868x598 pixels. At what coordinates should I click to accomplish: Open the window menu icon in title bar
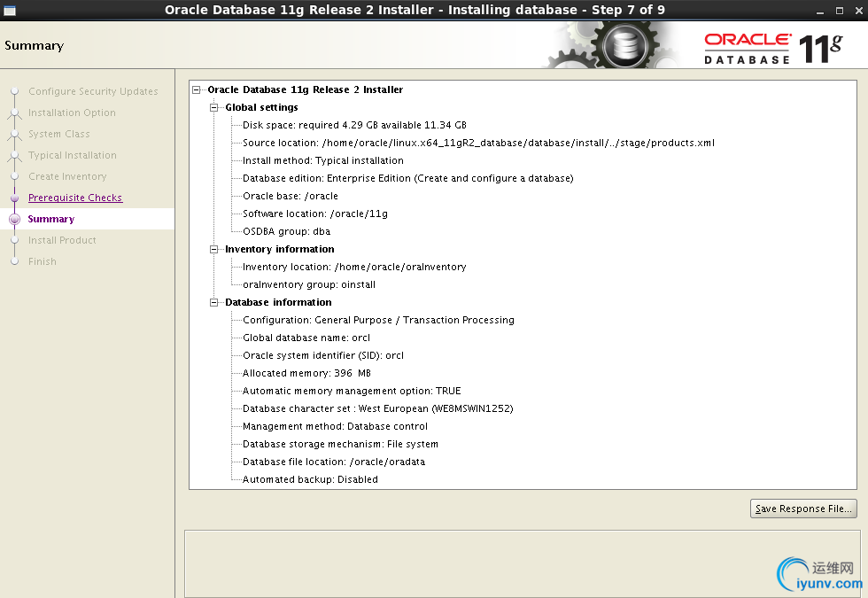10,11
